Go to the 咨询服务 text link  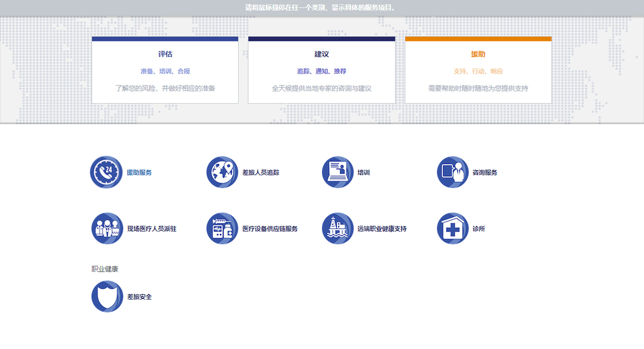(485, 173)
